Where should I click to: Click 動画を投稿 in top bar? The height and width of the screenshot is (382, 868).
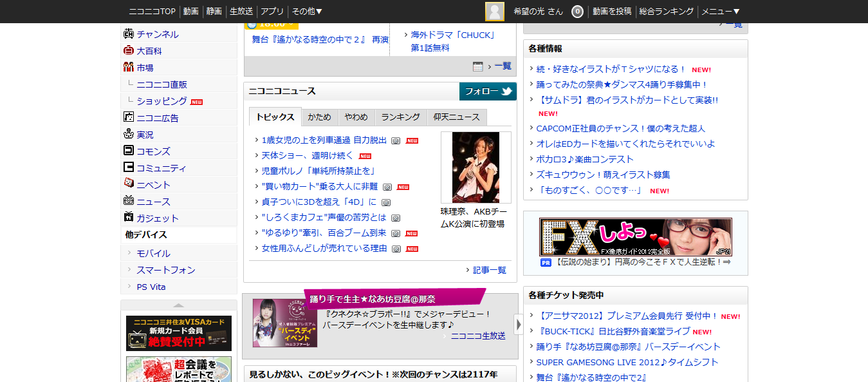pos(612,12)
